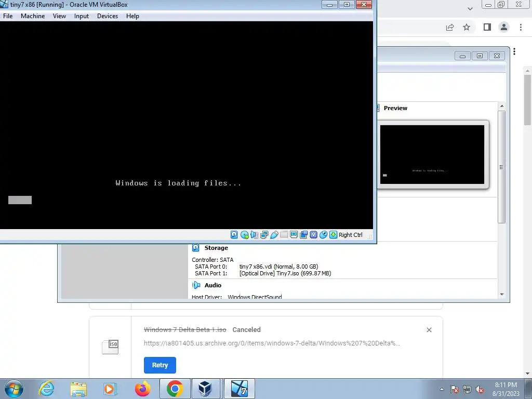Click the taskbar clock showing 8:11 PM

[506, 389]
